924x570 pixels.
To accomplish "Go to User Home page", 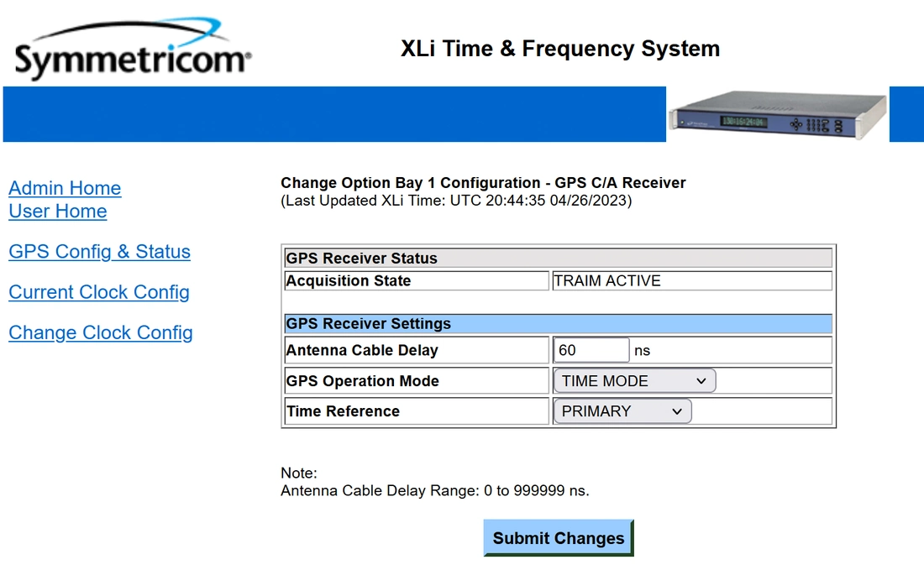I will click(58, 212).
